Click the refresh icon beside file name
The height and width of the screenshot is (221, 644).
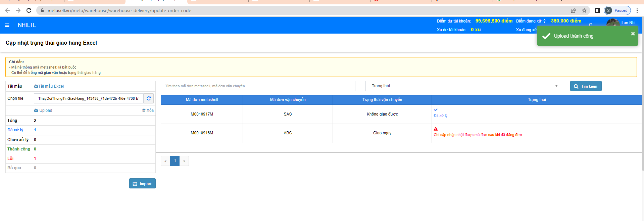point(149,98)
